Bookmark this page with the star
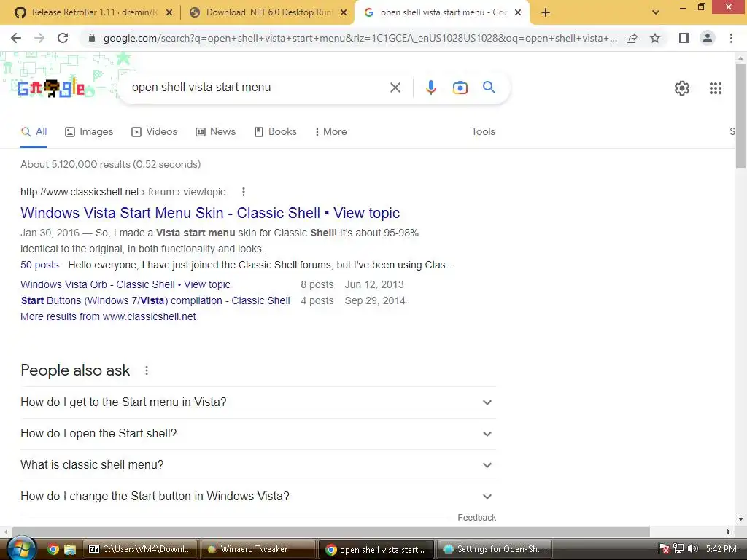 pos(655,38)
